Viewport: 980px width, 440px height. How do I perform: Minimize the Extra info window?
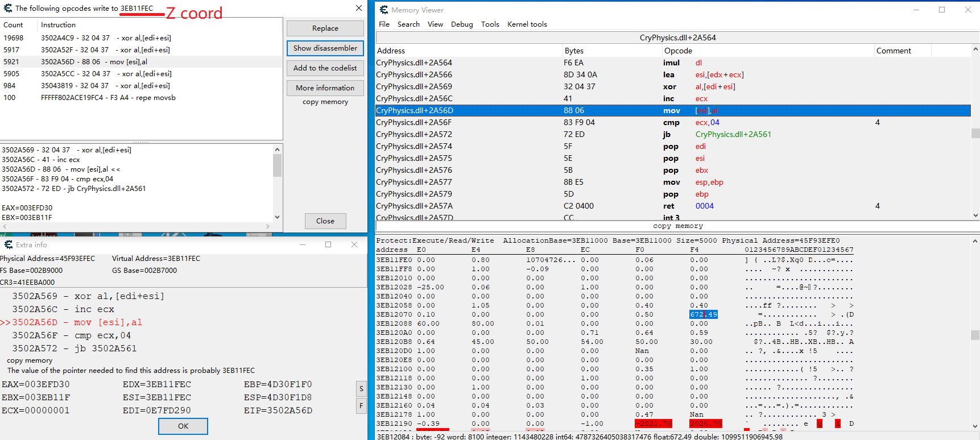[x=303, y=244]
